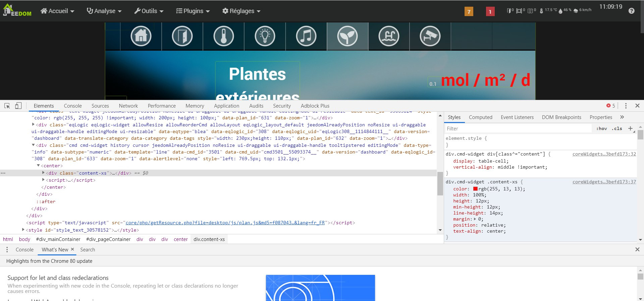The height and width of the screenshot is (301, 644).
Task: Switch to the Computed styles tab
Action: [480, 117]
